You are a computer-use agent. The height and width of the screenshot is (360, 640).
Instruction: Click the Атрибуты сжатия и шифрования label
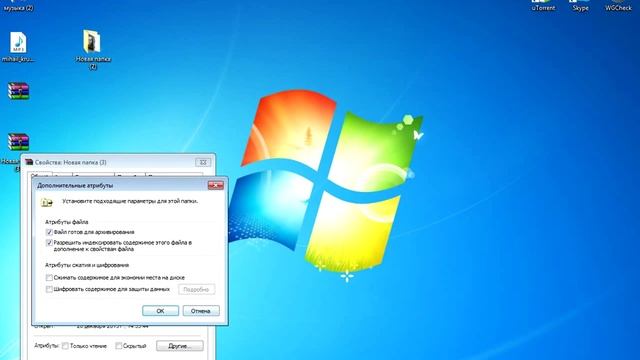[x=87, y=265]
